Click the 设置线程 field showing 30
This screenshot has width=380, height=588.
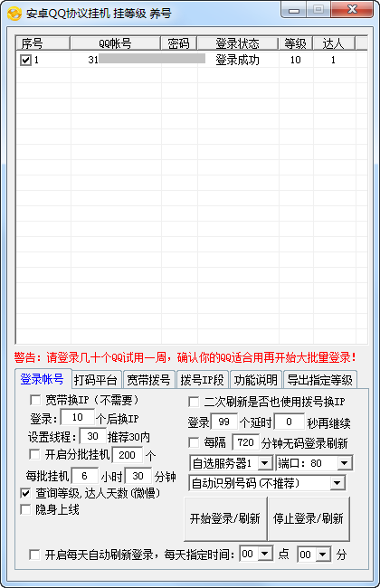[92, 436]
